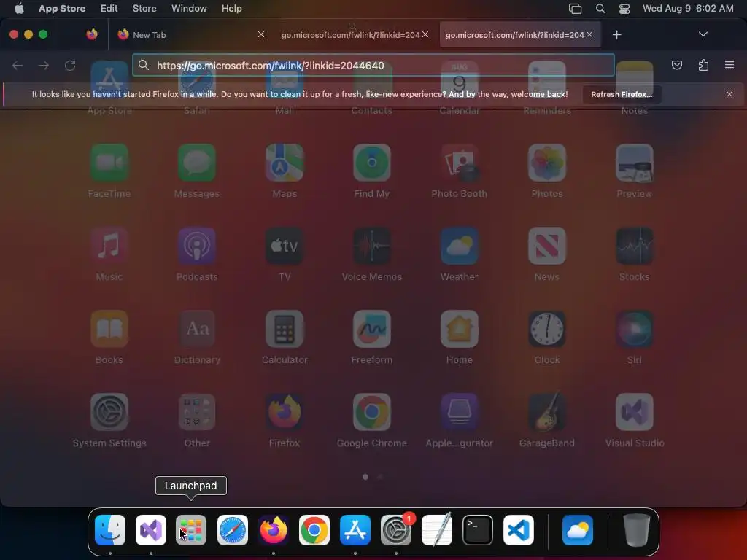Screen dimensions: 747x560
Task: Launch Apple Configurator from Launchpad
Action: click(460, 412)
